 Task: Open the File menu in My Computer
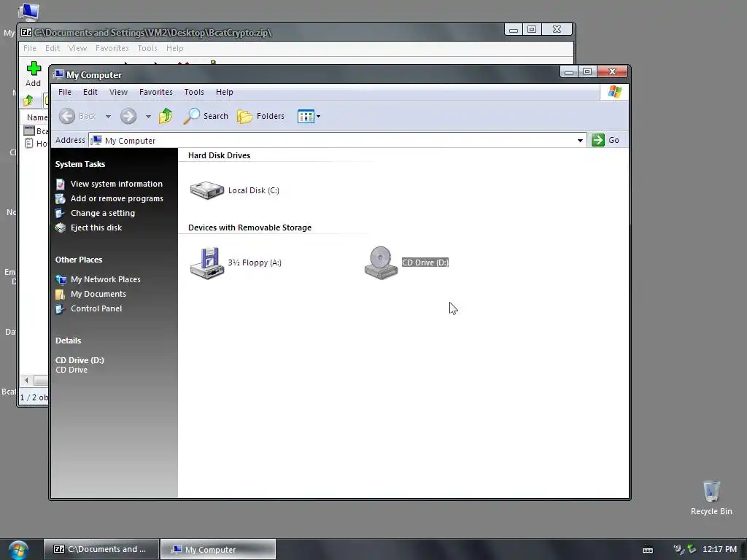pos(65,92)
